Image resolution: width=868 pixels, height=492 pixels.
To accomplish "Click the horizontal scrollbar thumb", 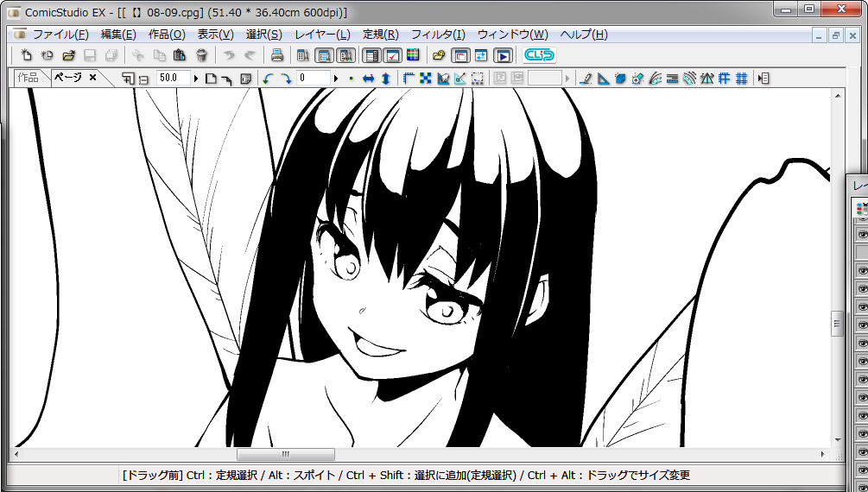I will [x=286, y=454].
